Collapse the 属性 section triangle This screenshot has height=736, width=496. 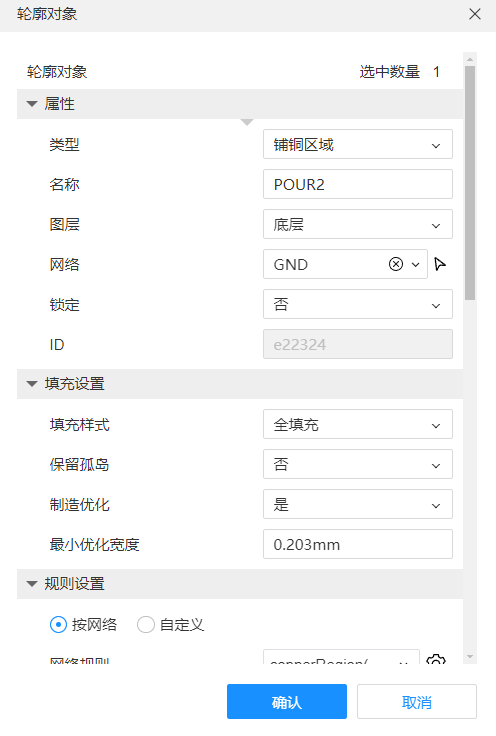click(32, 104)
